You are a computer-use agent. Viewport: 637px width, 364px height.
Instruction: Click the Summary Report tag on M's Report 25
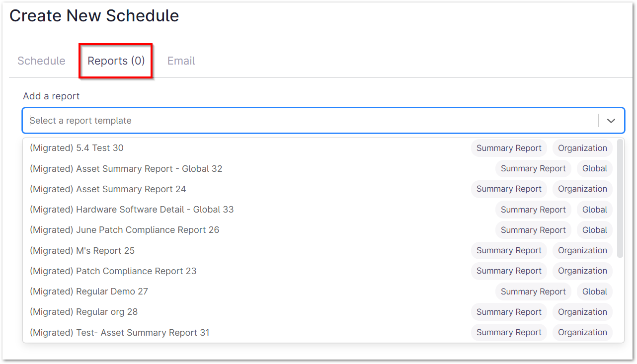(x=509, y=250)
